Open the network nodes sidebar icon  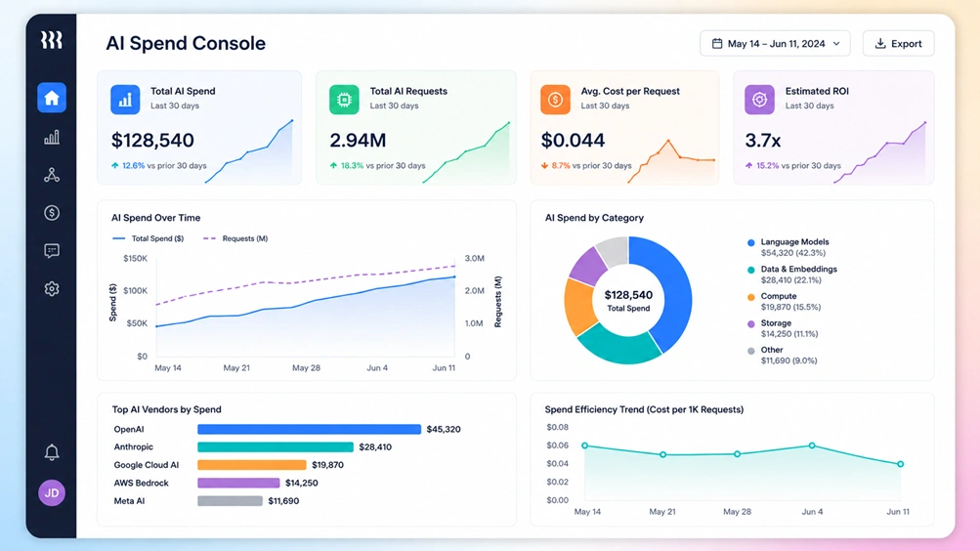point(52,175)
